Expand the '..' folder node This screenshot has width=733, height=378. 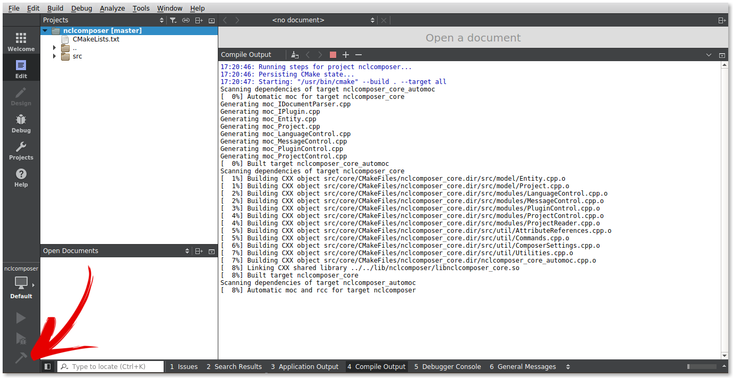click(x=54, y=48)
